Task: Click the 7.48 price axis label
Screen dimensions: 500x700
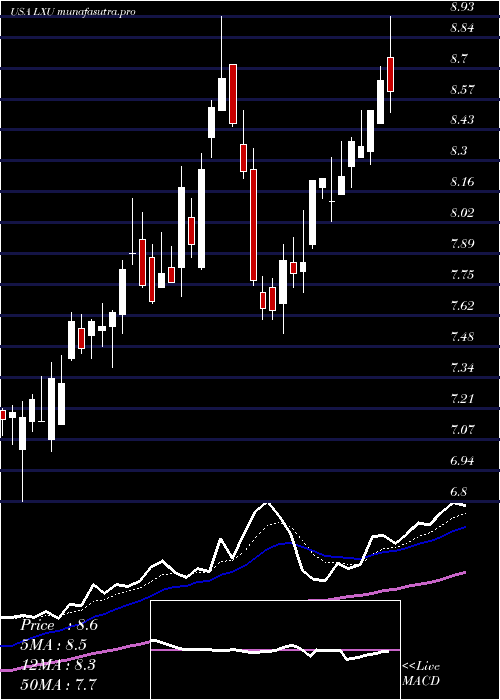Action: pos(462,337)
